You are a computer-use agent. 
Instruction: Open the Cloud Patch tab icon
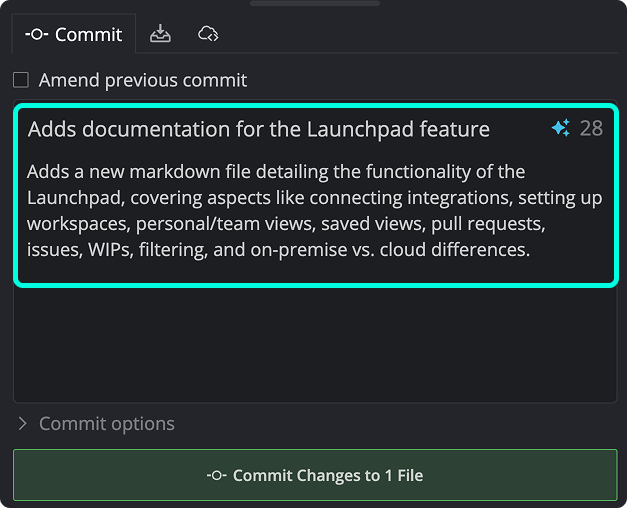click(x=208, y=34)
